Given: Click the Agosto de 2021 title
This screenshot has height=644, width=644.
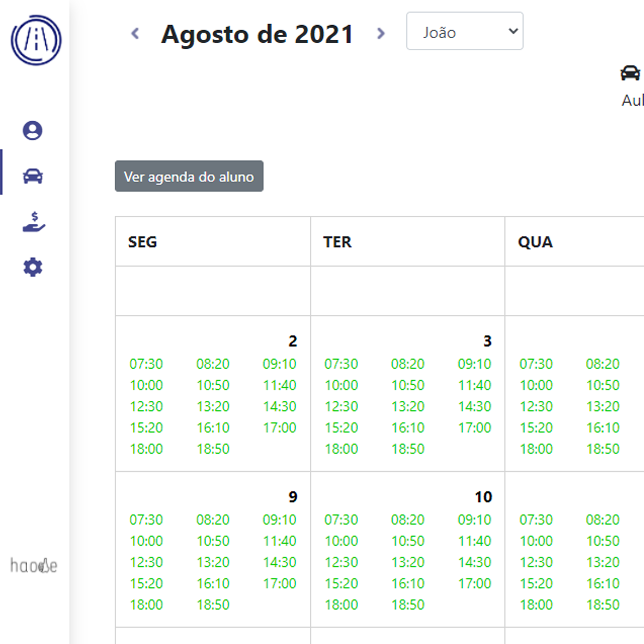Looking at the screenshot, I should point(257,34).
